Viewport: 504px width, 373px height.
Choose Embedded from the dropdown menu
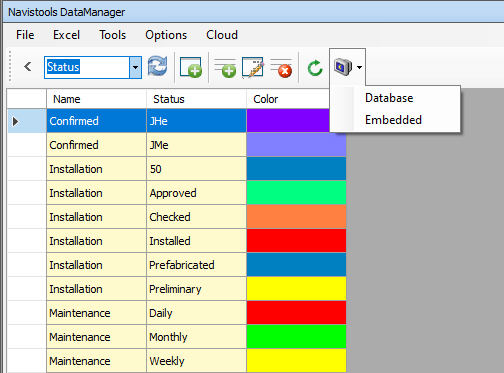click(x=395, y=120)
